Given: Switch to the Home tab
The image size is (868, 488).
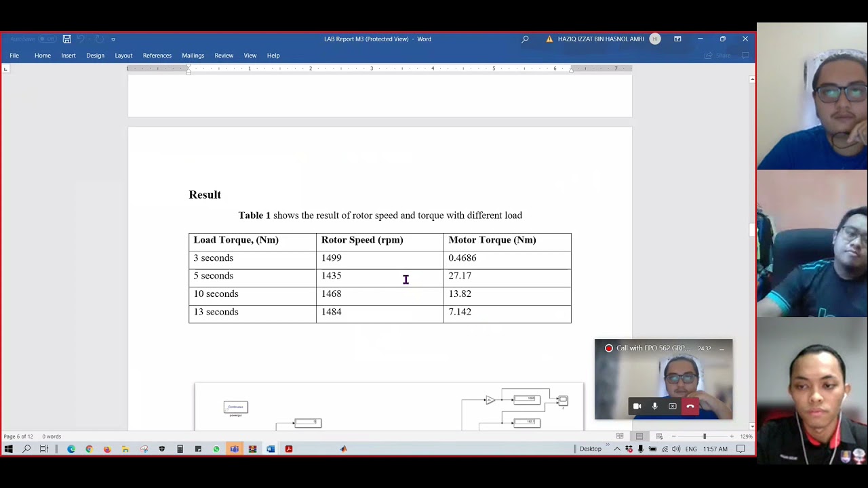Looking at the screenshot, I should (x=43, y=56).
